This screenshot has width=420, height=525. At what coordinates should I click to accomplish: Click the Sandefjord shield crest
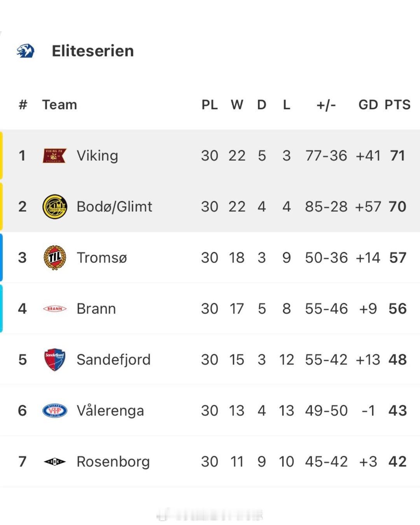pos(54,359)
